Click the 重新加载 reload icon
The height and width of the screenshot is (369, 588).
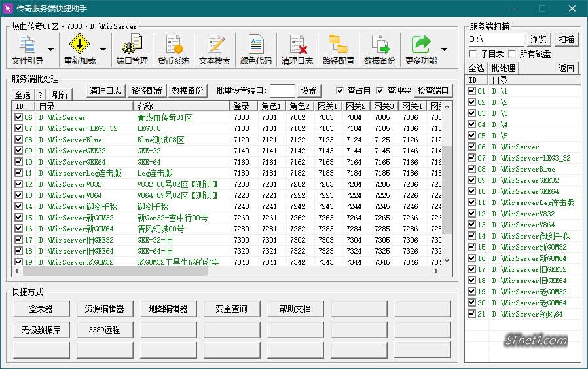(x=79, y=49)
